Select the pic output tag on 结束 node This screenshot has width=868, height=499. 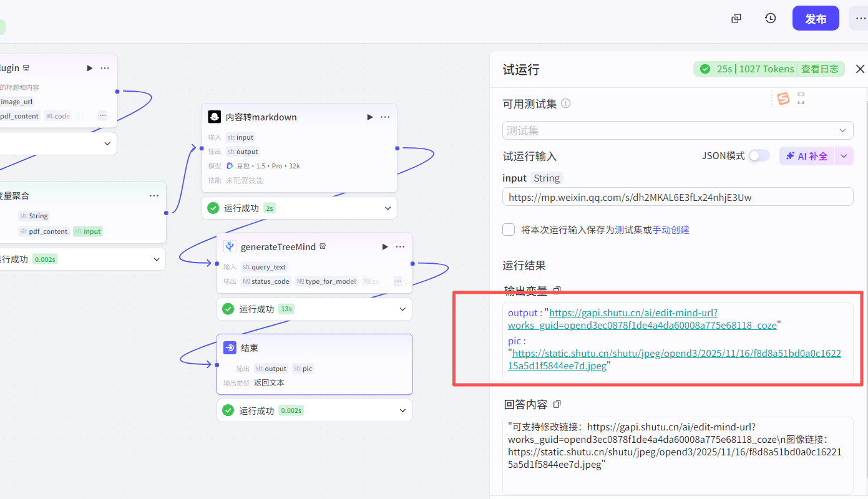click(x=303, y=369)
